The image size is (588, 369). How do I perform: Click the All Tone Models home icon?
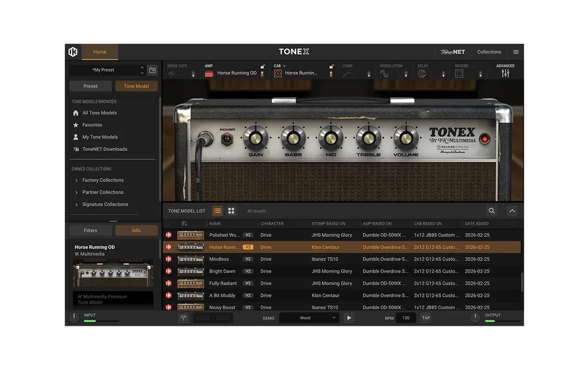(x=76, y=113)
